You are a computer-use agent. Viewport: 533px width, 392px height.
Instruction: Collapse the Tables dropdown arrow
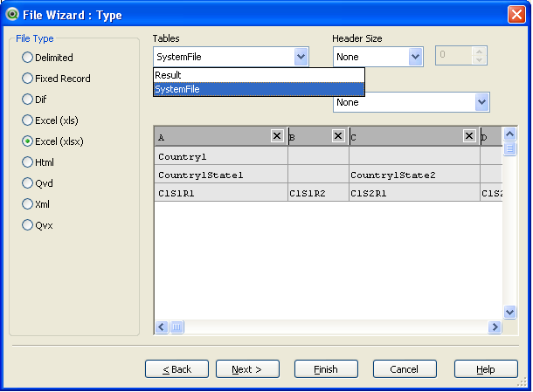[301, 57]
